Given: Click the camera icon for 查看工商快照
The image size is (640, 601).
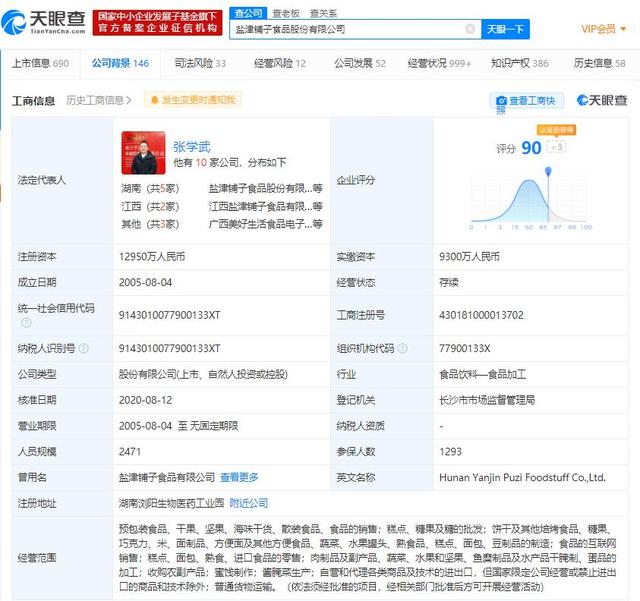Looking at the screenshot, I should pos(501,100).
